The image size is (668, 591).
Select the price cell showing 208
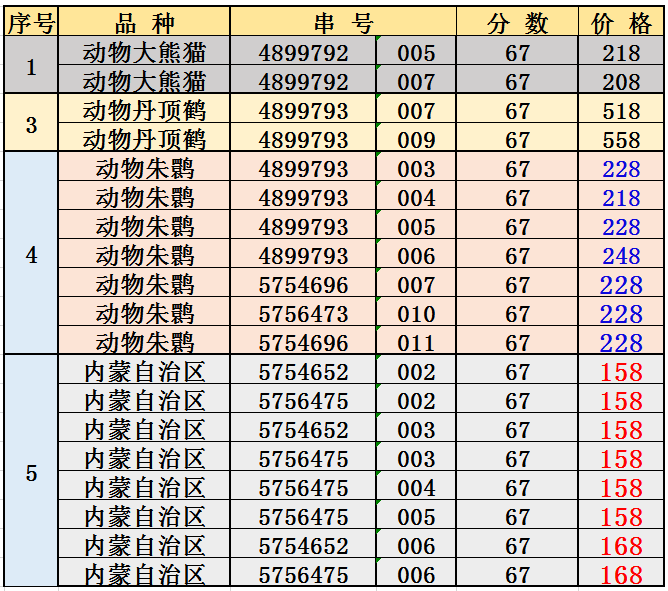pyautogui.click(x=621, y=82)
